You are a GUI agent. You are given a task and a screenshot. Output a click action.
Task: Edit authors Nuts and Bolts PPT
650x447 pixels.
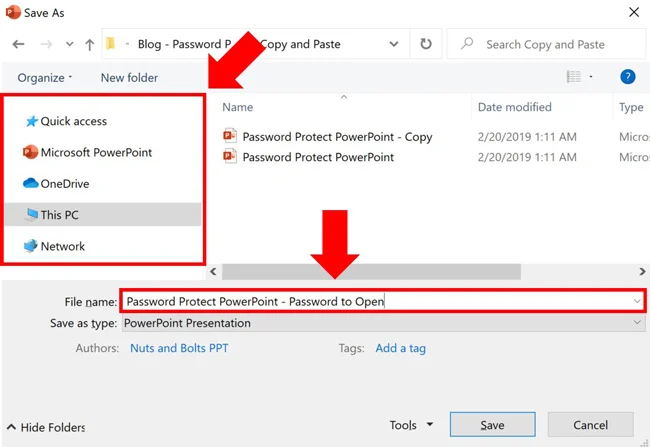179,348
